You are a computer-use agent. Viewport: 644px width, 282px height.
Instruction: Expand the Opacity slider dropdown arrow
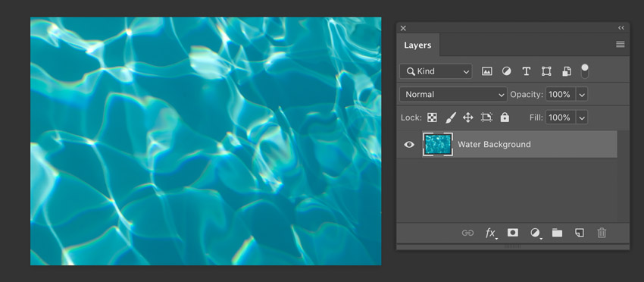tap(582, 94)
